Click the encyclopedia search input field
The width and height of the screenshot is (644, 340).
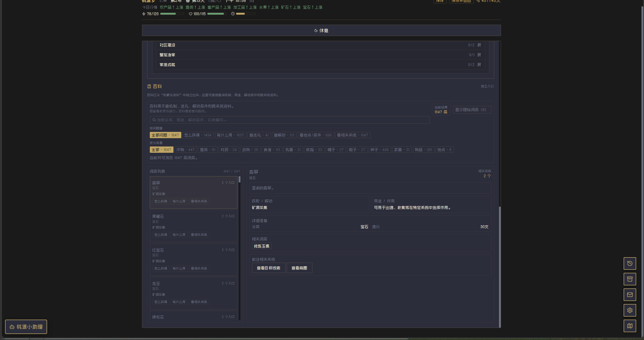pyautogui.click(x=290, y=120)
